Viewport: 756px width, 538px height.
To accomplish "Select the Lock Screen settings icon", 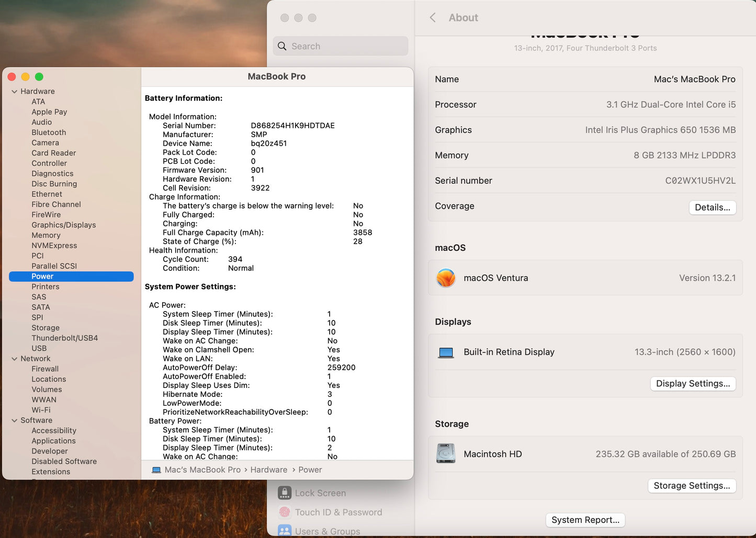I will [284, 493].
